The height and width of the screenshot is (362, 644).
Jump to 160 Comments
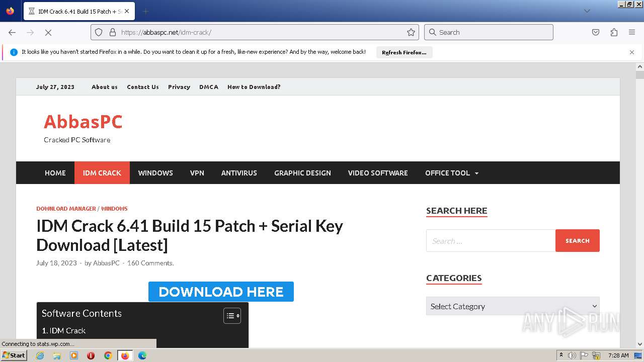point(150,263)
